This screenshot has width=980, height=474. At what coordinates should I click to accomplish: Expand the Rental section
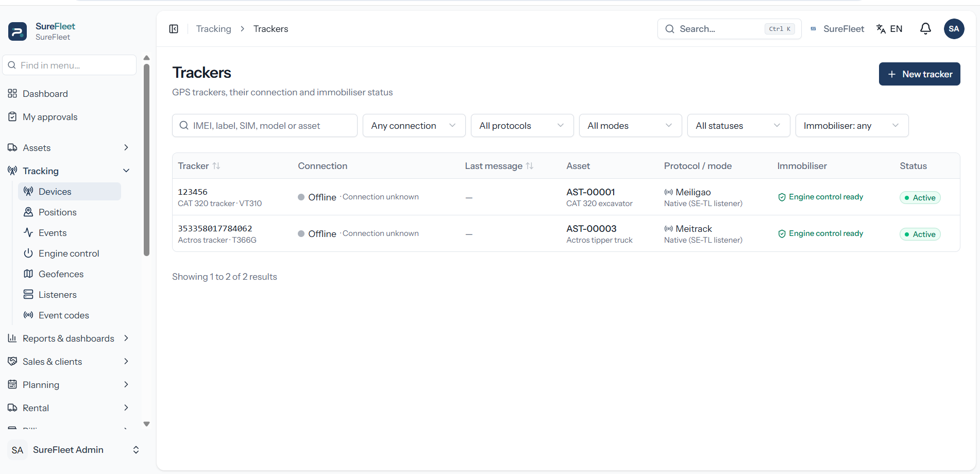pos(70,408)
